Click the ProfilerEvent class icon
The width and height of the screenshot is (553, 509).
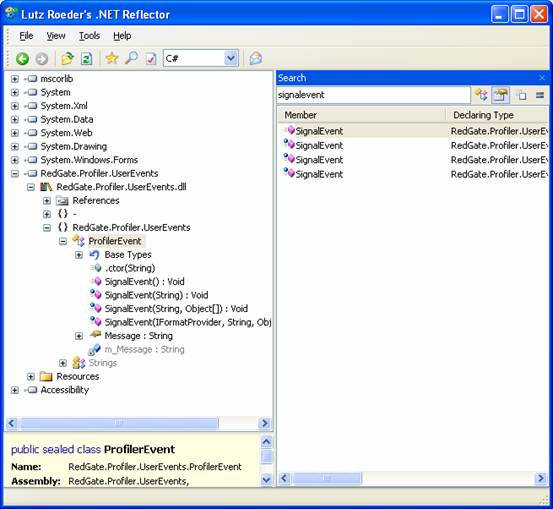coord(78,241)
